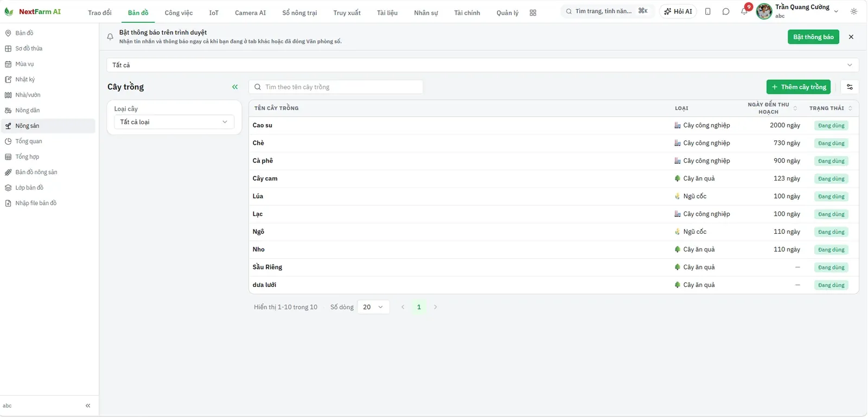Switch to the Công việc tab
The width and height of the screenshot is (868, 417).
[x=178, y=12]
